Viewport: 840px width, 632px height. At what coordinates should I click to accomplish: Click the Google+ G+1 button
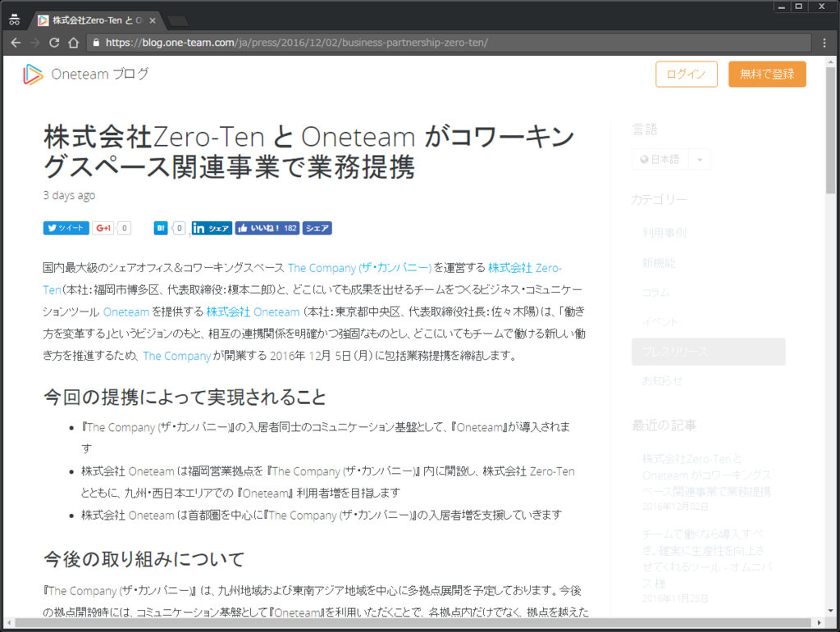(103, 228)
